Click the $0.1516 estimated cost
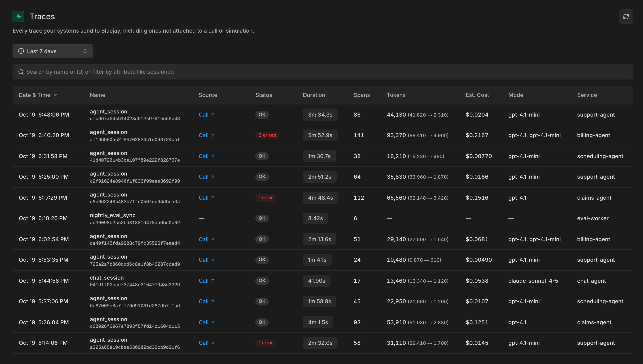This screenshot has height=364, width=643. [477, 197]
